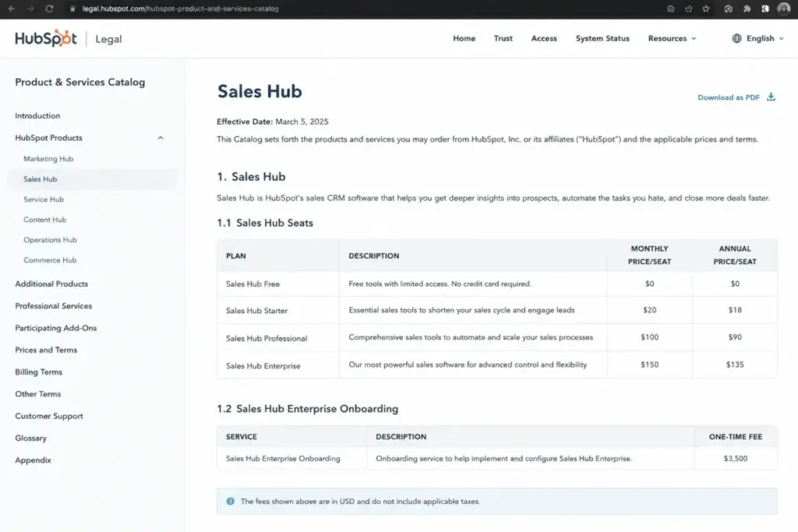798x532 pixels.
Task: Open Marketing Hub in sidebar
Action: 48,159
